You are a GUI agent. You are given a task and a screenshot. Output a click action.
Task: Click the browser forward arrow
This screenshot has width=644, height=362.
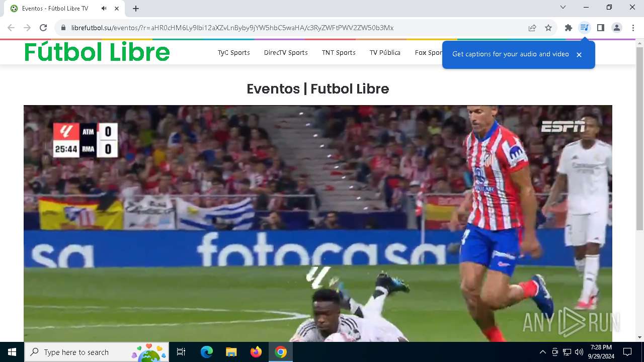click(x=27, y=28)
